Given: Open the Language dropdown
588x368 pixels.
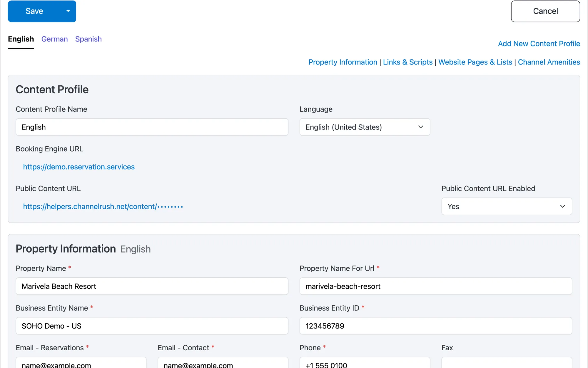Looking at the screenshot, I should click(365, 127).
